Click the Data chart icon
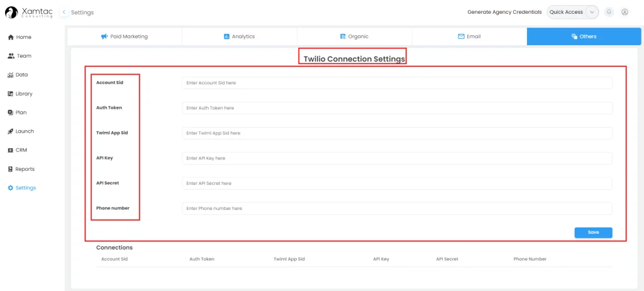644x291 pixels. (x=11, y=75)
